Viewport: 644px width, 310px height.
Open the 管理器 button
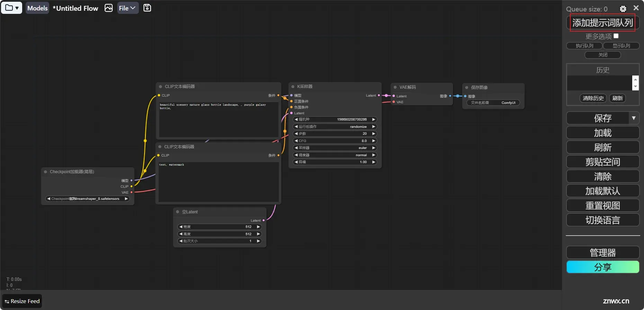603,253
